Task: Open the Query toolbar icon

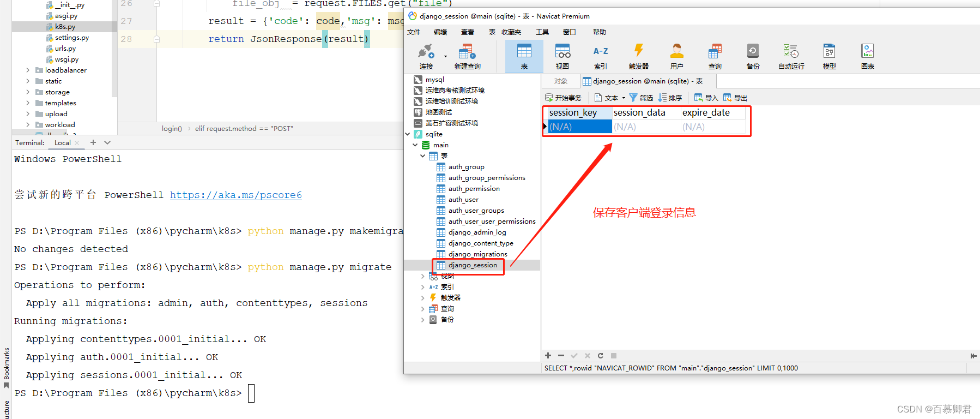Action: tap(715, 57)
